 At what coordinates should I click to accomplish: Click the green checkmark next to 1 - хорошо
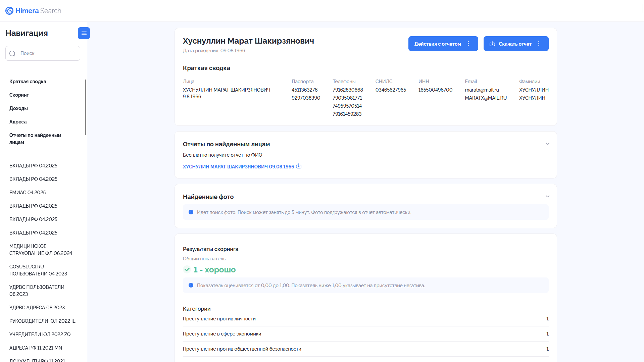(x=187, y=269)
